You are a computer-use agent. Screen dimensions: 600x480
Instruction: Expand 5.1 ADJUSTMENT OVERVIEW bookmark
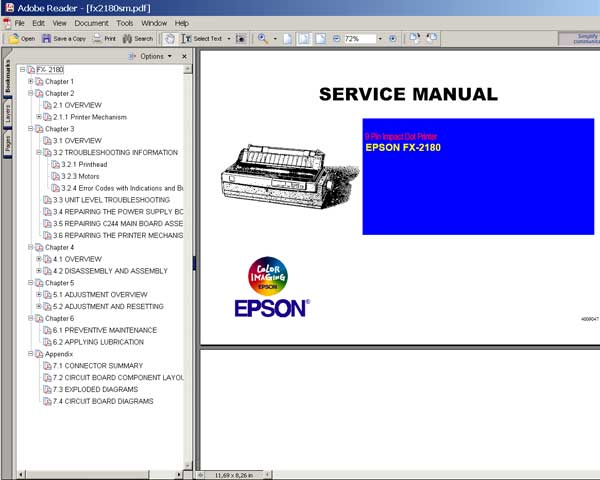coord(39,294)
